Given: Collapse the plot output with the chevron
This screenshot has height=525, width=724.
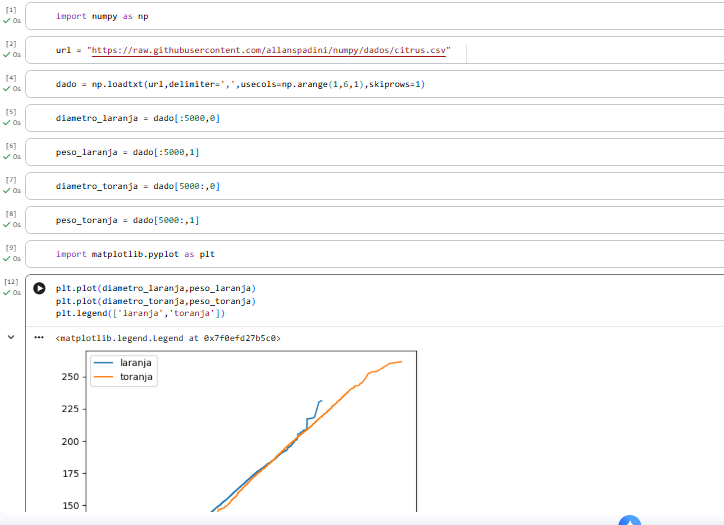Looking at the screenshot, I should [11, 337].
